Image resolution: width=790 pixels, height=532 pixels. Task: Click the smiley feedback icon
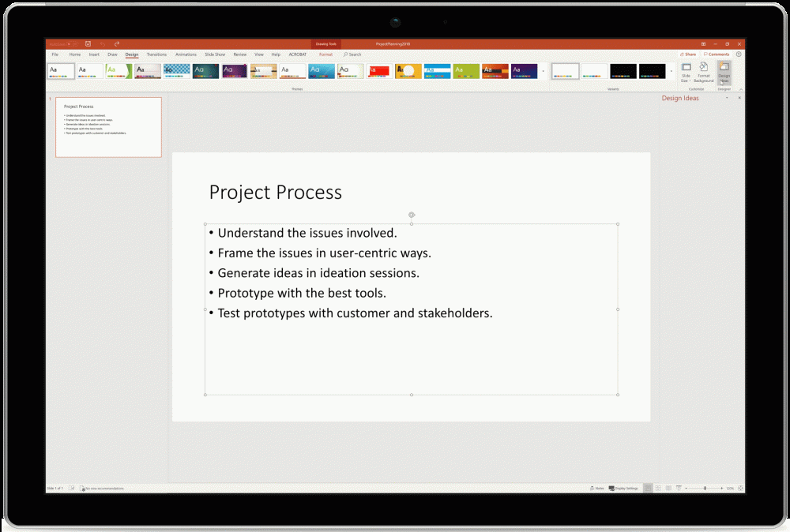[x=739, y=54]
